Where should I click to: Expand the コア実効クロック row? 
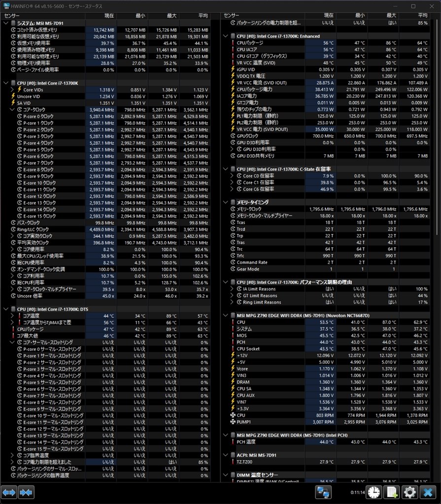pos(12,236)
